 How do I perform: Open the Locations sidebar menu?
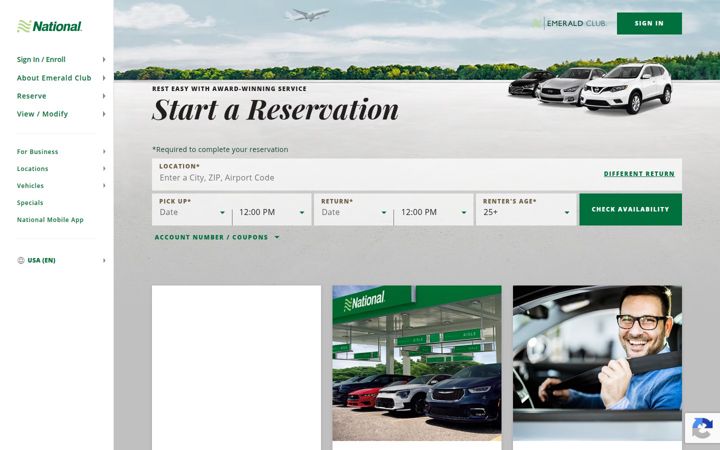33,169
